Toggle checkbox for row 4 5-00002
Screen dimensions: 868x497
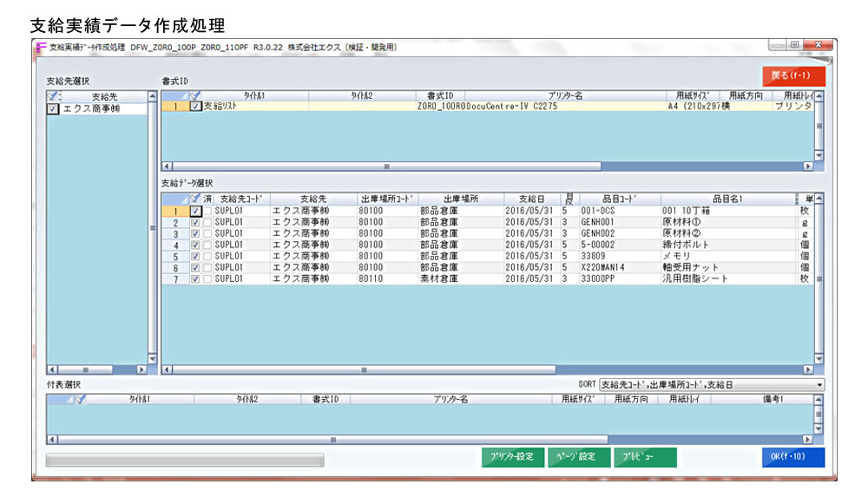(x=194, y=245)
